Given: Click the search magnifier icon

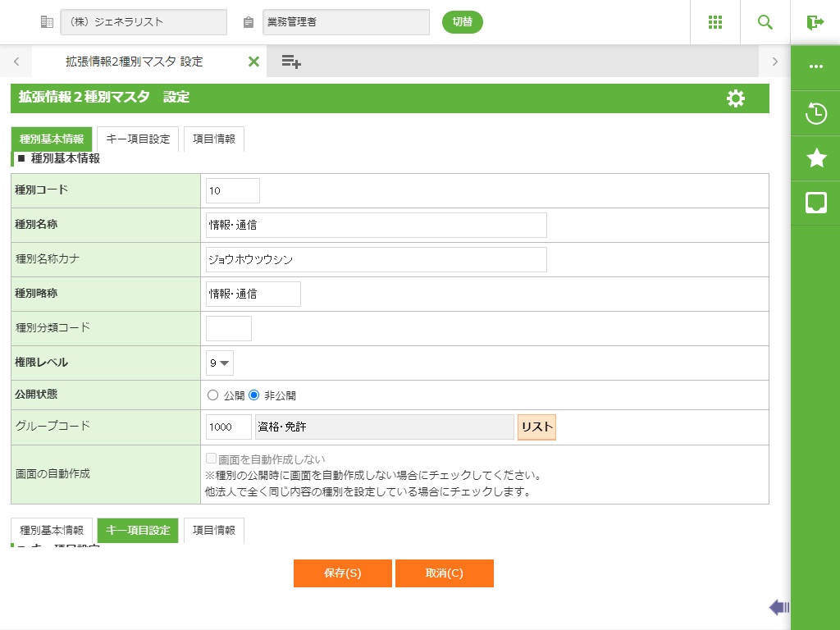Looking at the screenshot, I should [765, 22].
